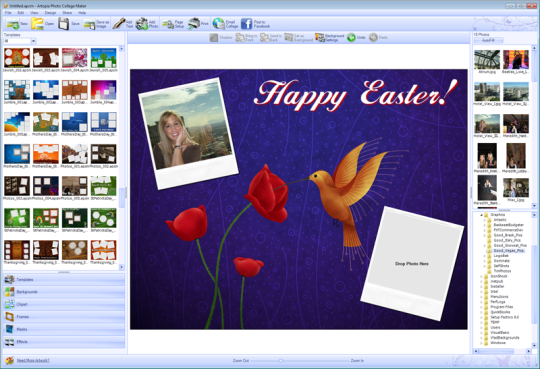Screen dimensions: 540x369
Task: Open a collage with the folder icon
Action: point(37,24)
